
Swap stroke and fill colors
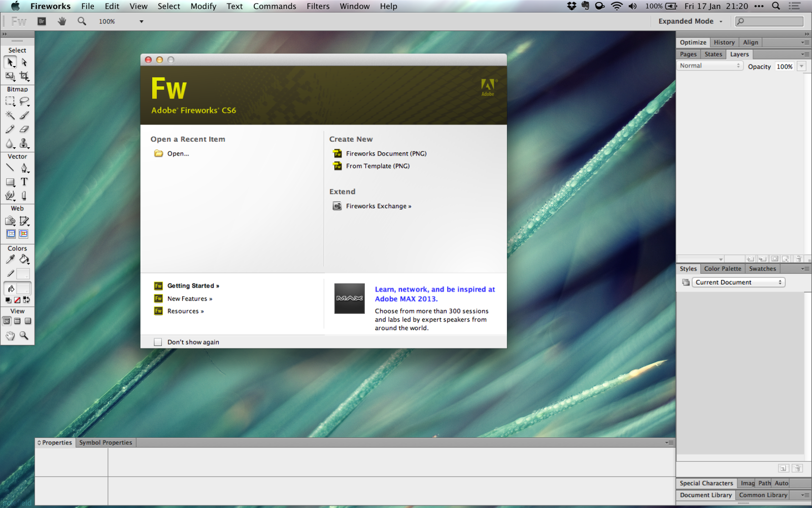click(x=26, y=300)
